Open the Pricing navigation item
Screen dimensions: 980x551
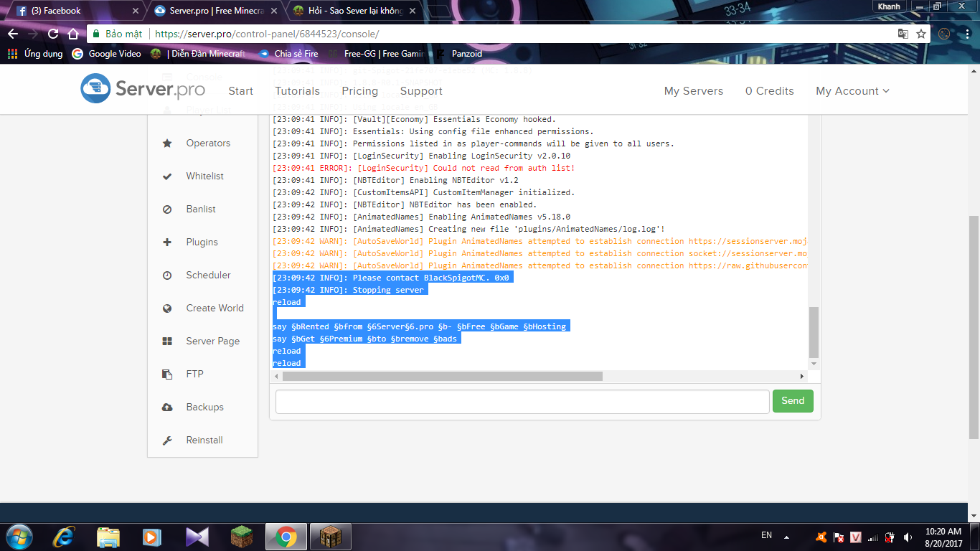pos(360,91)
